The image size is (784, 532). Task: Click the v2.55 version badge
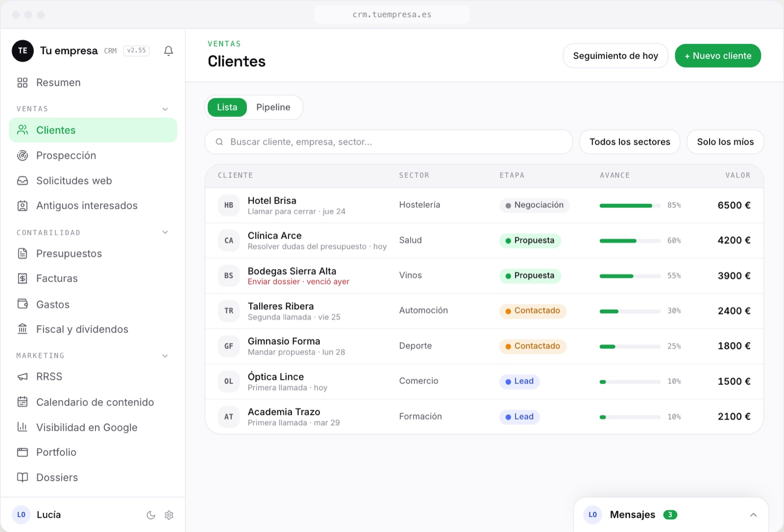click(x=136, y=50)
